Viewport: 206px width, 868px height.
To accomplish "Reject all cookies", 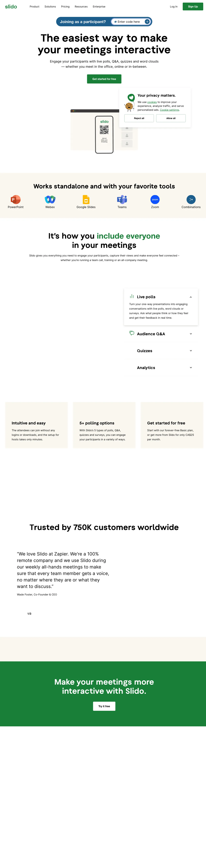I will [x=139, y=118].
